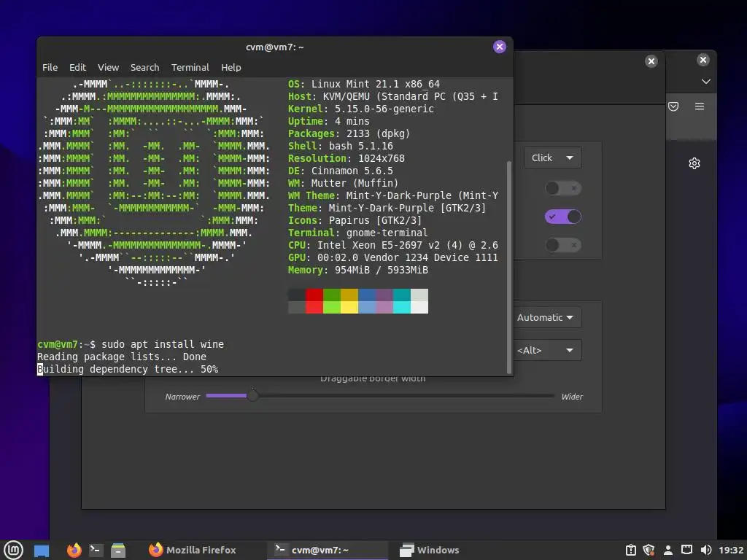Image resolution: width=747 pixels, height=560 pixels.
Task: Click the 'Uptime: 4 mins' line
Action: pyautogui.click(x=329, y=122)
